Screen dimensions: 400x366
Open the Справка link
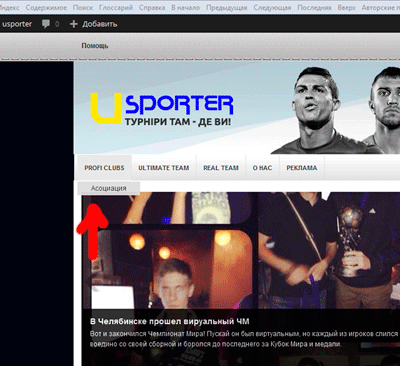coord(152,7)
